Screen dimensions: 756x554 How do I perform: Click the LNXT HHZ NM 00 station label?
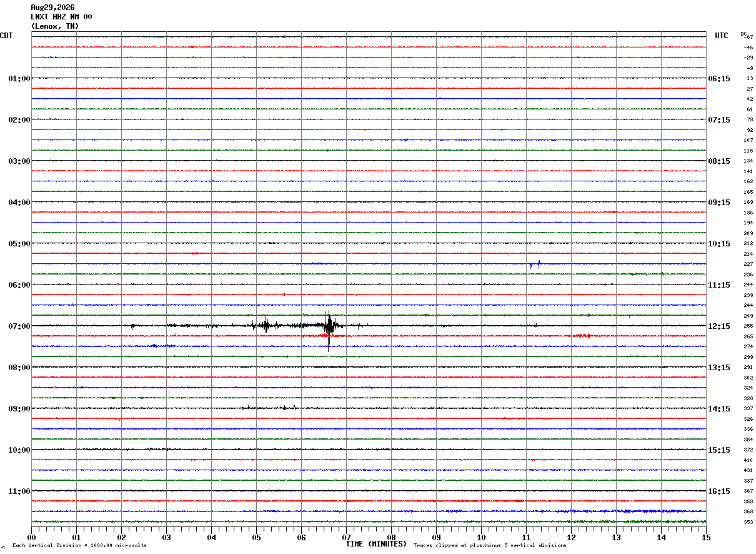coord(61,17)
